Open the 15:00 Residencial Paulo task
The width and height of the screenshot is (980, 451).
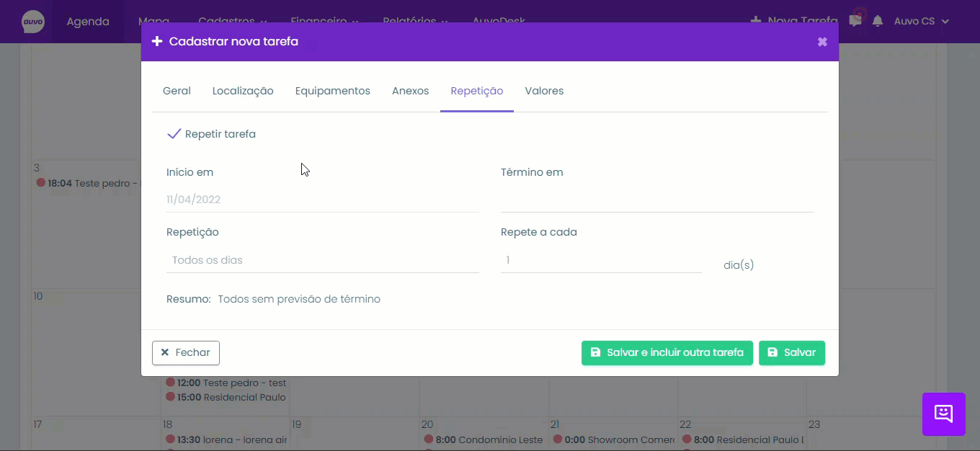226,397
